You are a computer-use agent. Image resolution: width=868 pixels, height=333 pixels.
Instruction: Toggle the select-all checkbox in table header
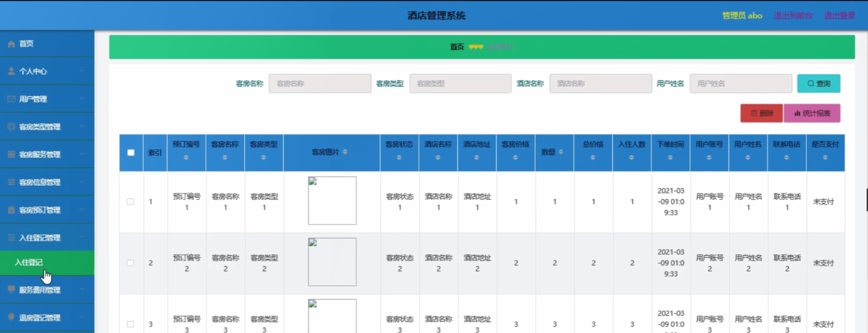tap(131, 152)
